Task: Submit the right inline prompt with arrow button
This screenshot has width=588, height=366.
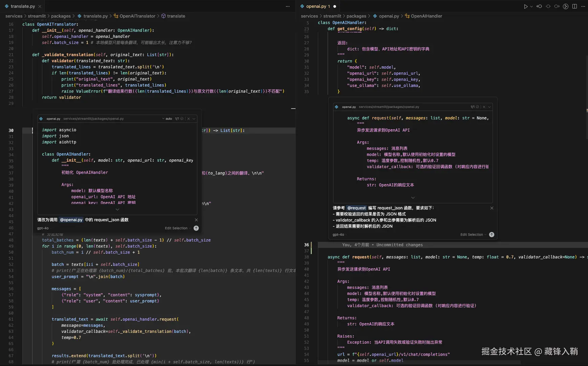Action: tap(492, 235)
